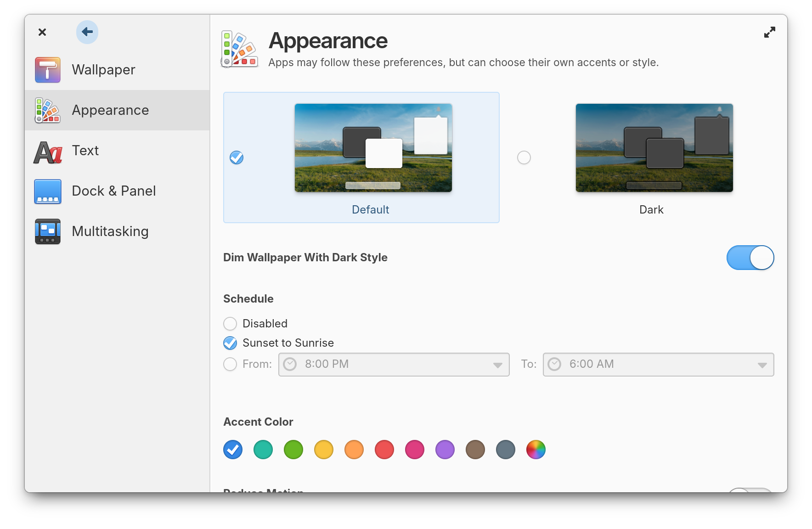Pick the yellow accent color
Screen dimensions: 812x529
click(324, 450)
